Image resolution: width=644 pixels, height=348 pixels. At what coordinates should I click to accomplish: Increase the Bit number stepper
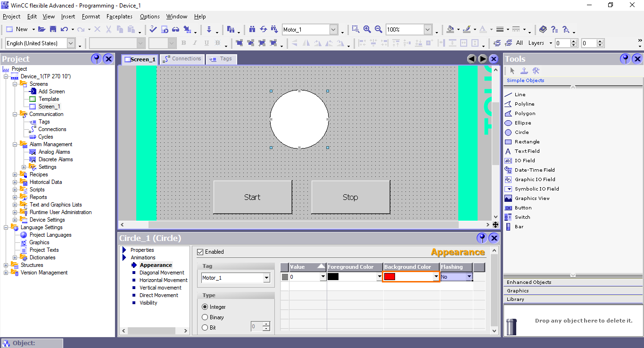[266, 324]
